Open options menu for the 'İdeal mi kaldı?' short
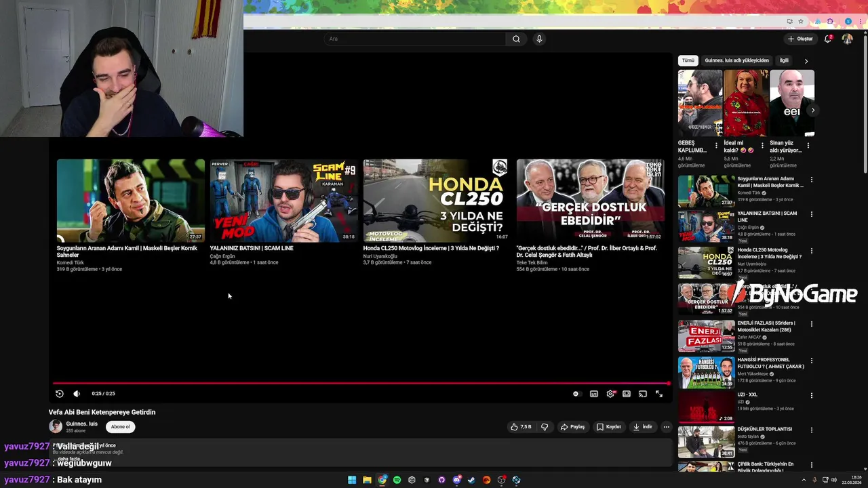 coord(762,145)
